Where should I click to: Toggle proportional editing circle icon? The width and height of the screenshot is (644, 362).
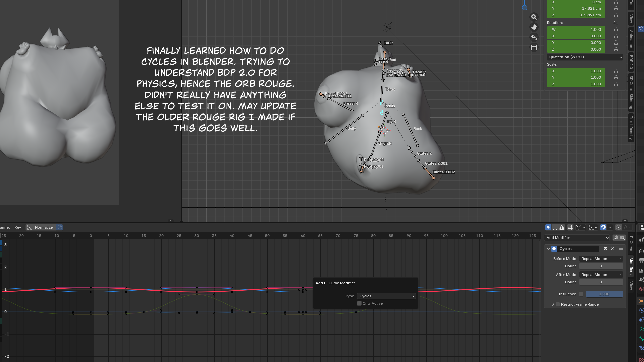tap(619, 227)
